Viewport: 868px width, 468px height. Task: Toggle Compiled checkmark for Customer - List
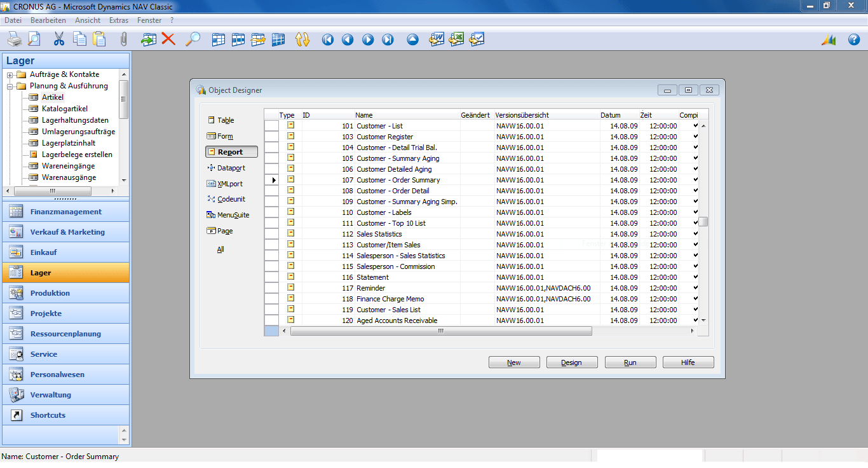click(695, 126)
